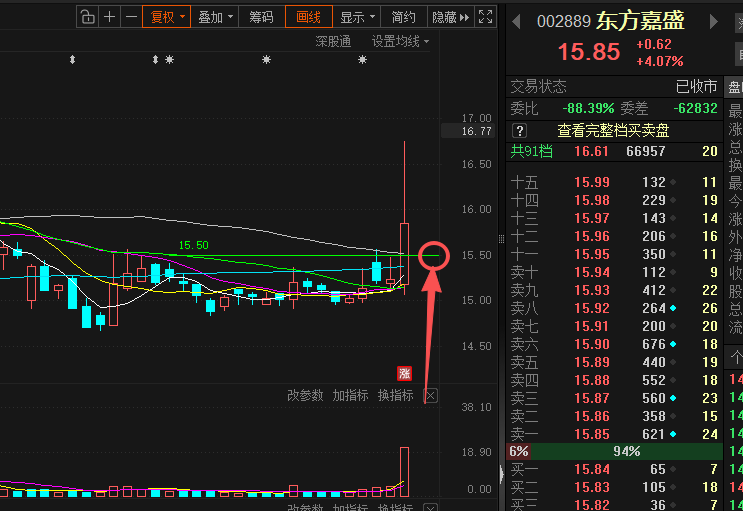Open the 复权 dropdown
This screenshot has width=743, height=511.
point(166,18)
